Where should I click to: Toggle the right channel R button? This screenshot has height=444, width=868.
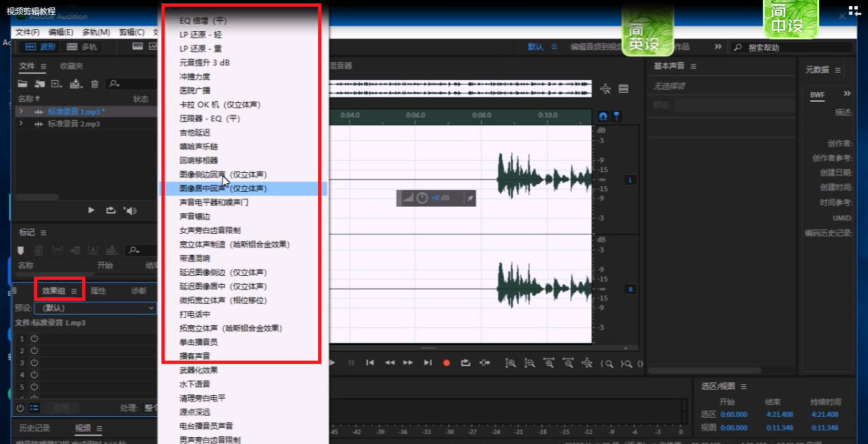coord(631,289)
